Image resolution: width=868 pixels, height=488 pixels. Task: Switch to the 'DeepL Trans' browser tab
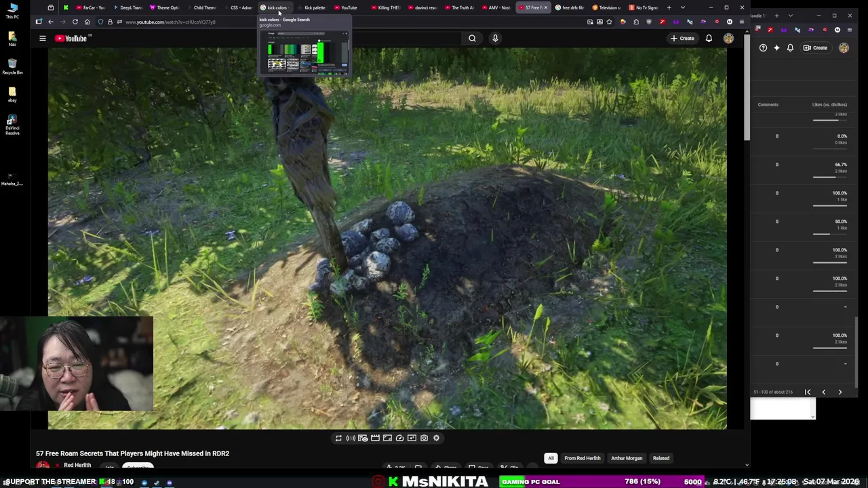click(128, 7)
